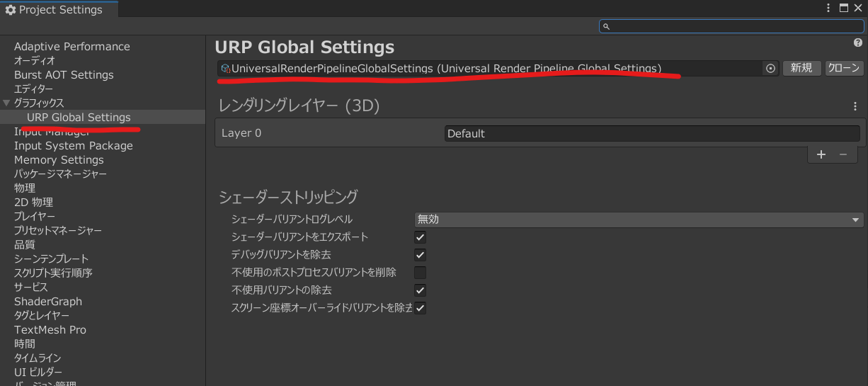Click the クローン button
This screenshot has height=386, width=868.
(x=844, y=69)
